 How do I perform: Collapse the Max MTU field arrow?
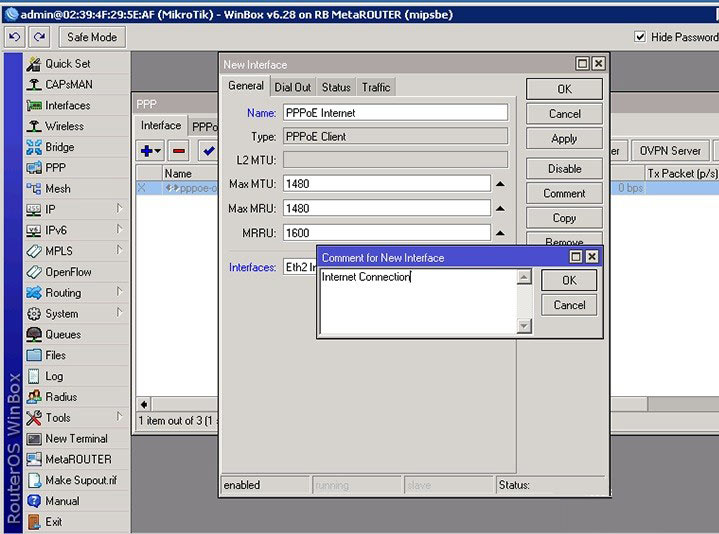coord(500,184)
